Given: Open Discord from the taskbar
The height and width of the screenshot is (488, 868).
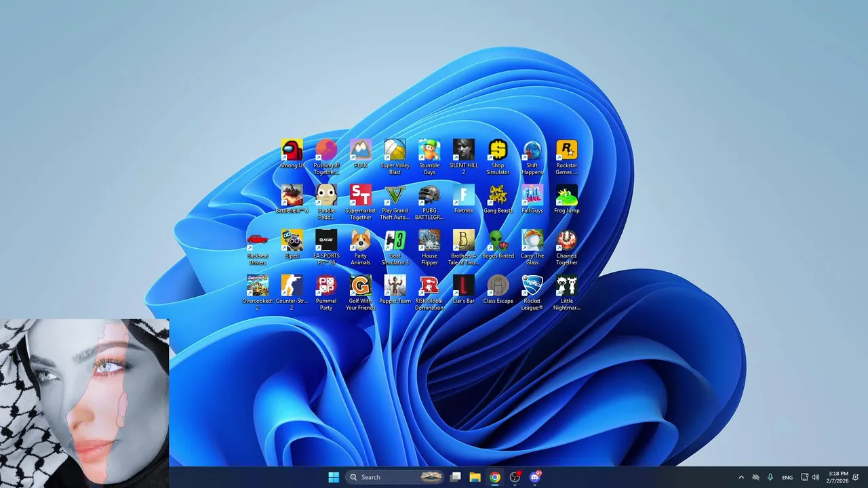Looking at the screenshot, I should pos(535,477).
